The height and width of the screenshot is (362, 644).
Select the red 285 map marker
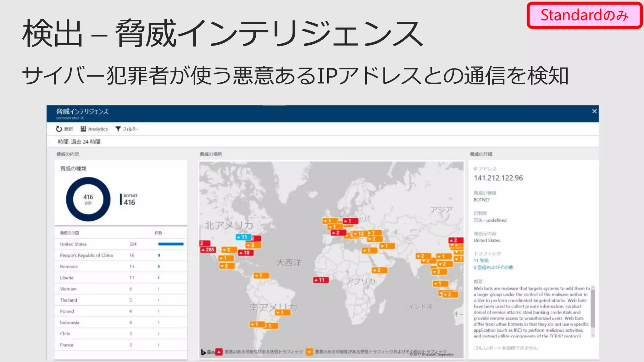tap(208, 250)
